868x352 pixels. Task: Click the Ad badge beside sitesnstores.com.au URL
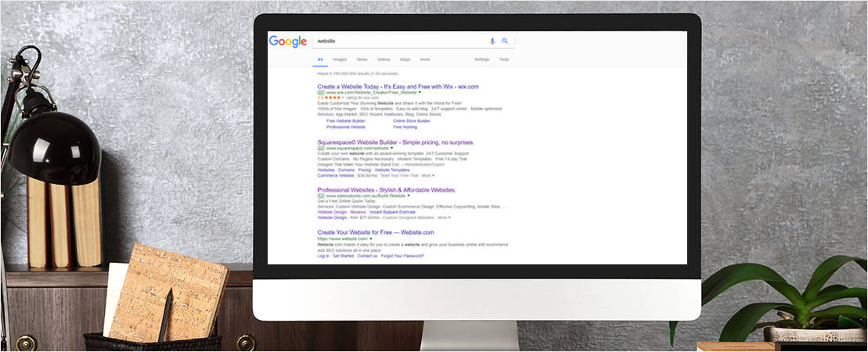321,196
